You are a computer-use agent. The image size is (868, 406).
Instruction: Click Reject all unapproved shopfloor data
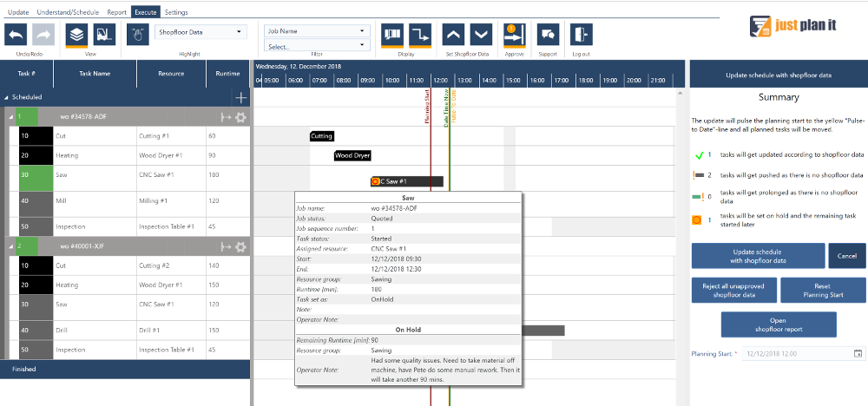tap(733, 291)
